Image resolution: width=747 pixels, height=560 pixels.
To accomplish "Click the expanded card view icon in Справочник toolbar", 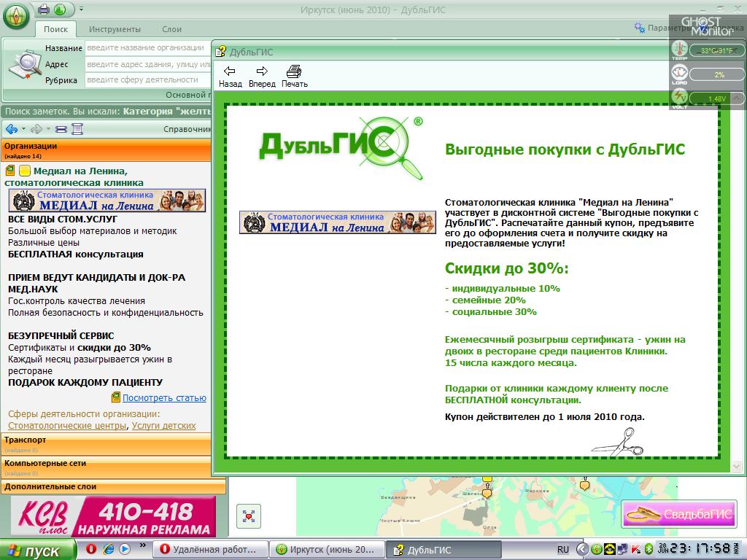I will click(x=77, y=129).
